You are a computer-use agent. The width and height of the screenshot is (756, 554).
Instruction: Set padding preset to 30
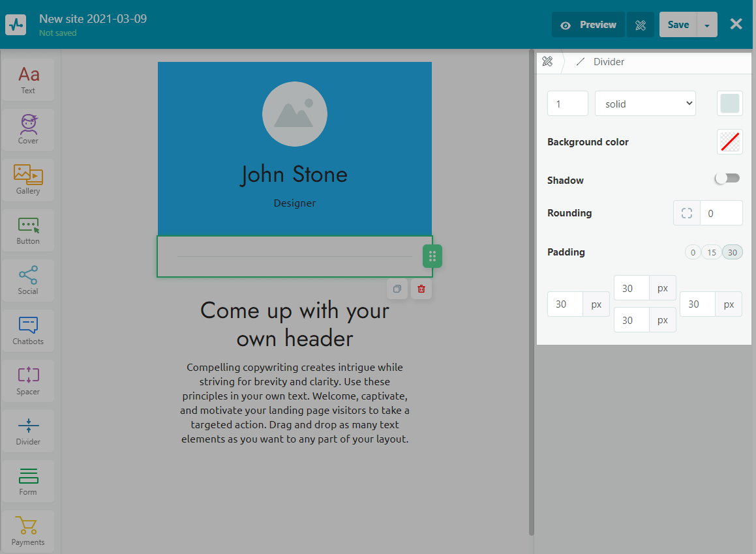(733, 252)
